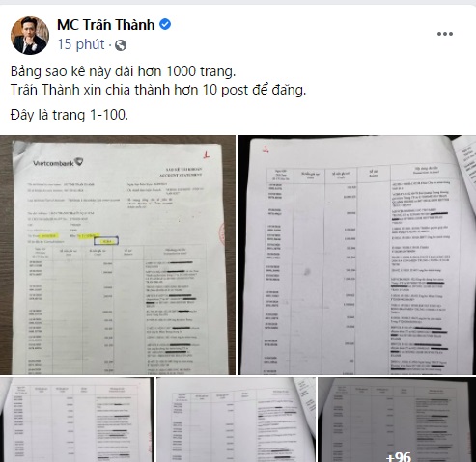Image resolution: width=476 pixels, height=462 pixels.
Task: Open the post via the "15 phút" timestamp
Action: pos(81,44)
